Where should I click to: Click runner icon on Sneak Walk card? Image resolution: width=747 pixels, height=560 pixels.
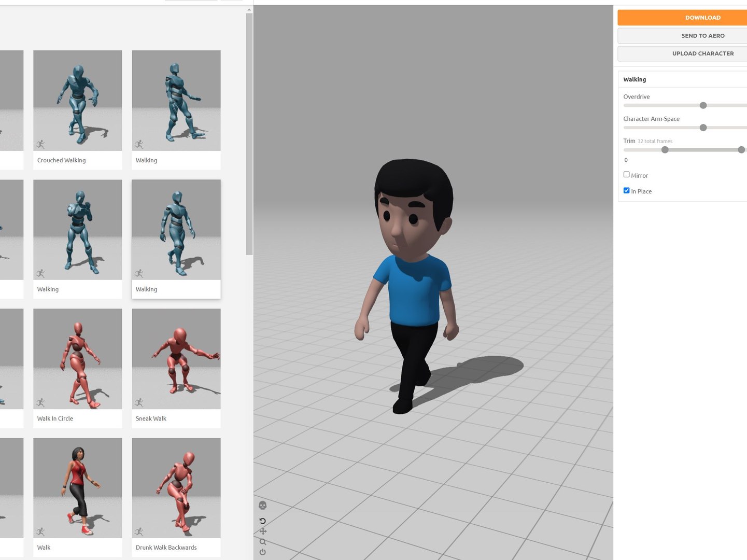139,402
